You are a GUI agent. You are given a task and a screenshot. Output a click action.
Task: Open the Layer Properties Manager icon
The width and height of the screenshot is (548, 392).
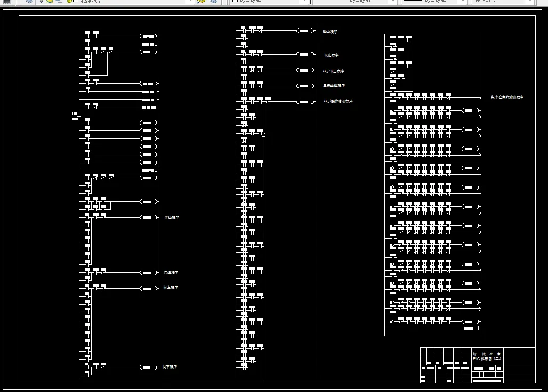[29, 1]
